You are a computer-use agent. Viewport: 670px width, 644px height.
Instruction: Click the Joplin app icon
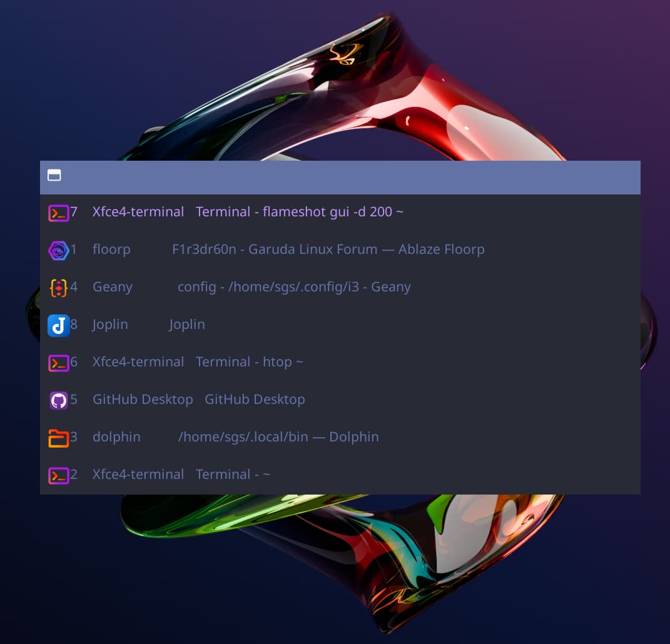[x=59, y=325]
